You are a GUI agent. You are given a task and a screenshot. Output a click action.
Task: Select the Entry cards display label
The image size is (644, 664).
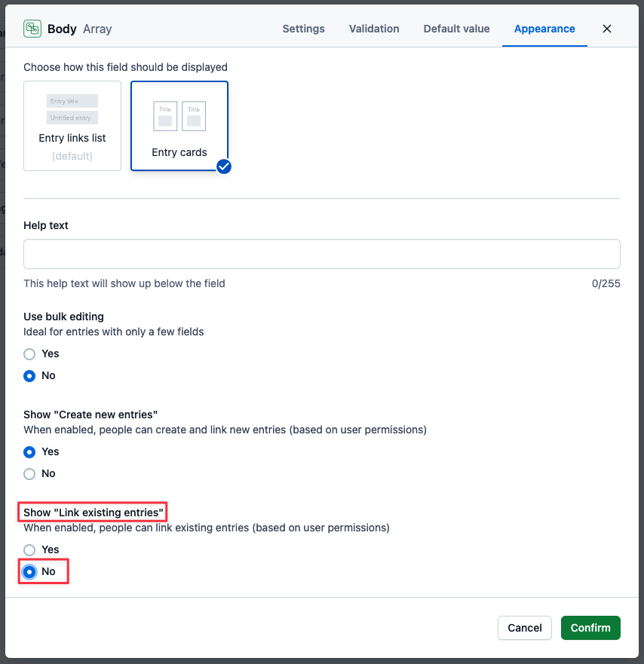pos(179,152)
